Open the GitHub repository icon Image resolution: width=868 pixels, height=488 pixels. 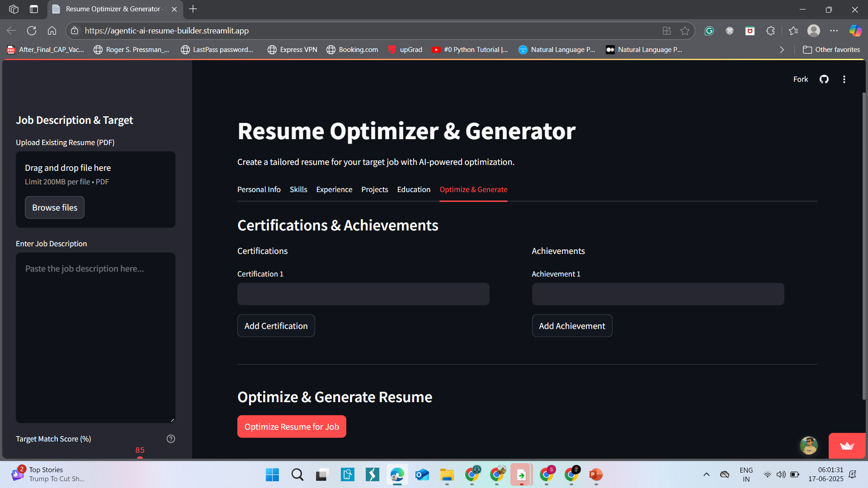click(824, 80)
